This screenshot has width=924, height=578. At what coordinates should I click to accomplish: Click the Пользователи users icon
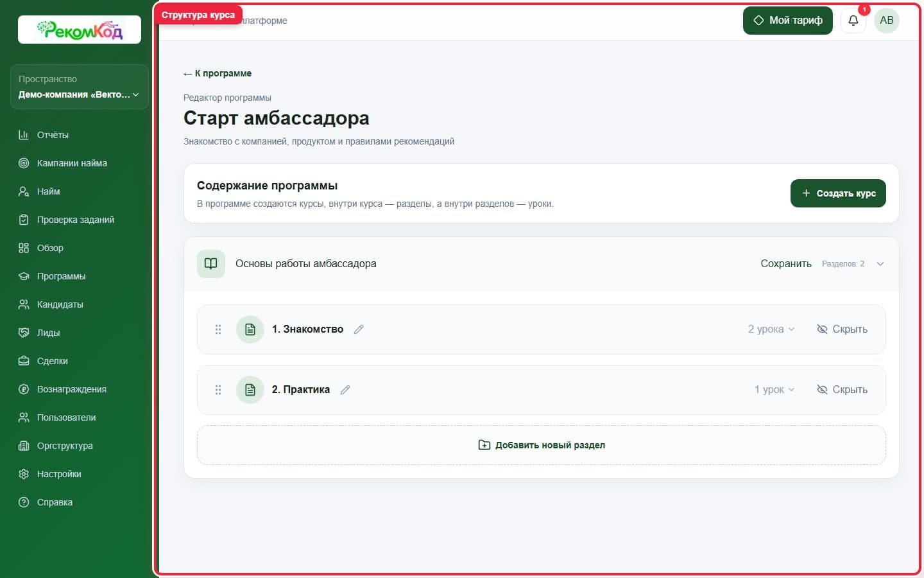point(24,417)
